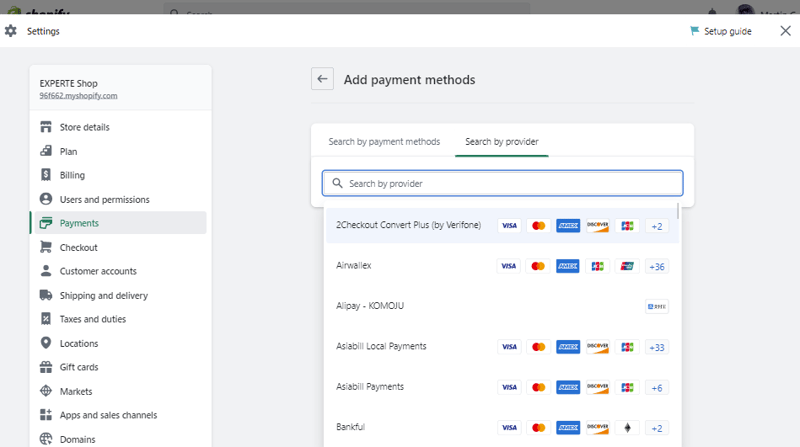Close the Settings overlay with X
800x447 pixels.
(785, 31)
